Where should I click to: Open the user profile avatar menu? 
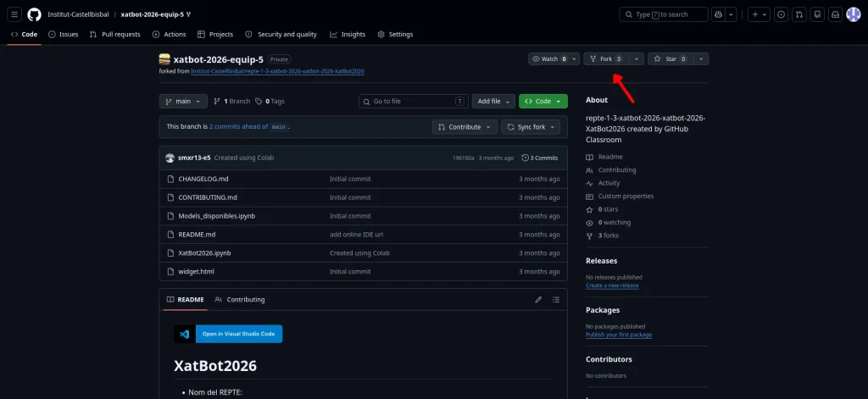tap(853, 14)
